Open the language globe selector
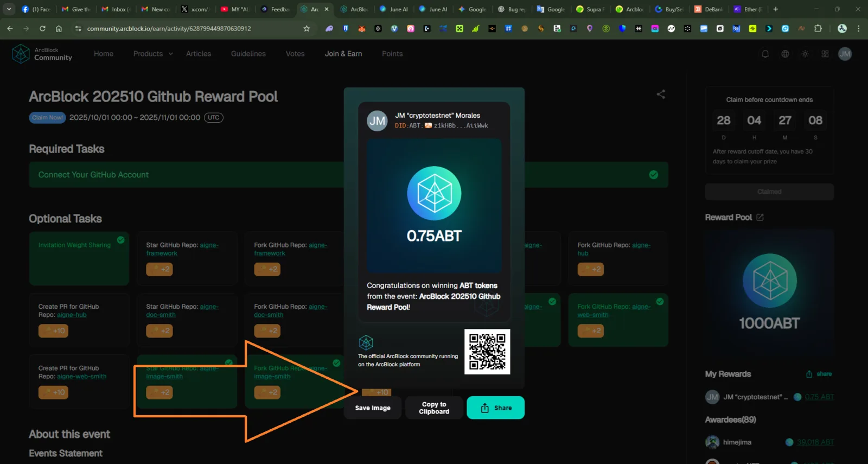This screenshot has height=464, width=868. (x=785, y=54)
